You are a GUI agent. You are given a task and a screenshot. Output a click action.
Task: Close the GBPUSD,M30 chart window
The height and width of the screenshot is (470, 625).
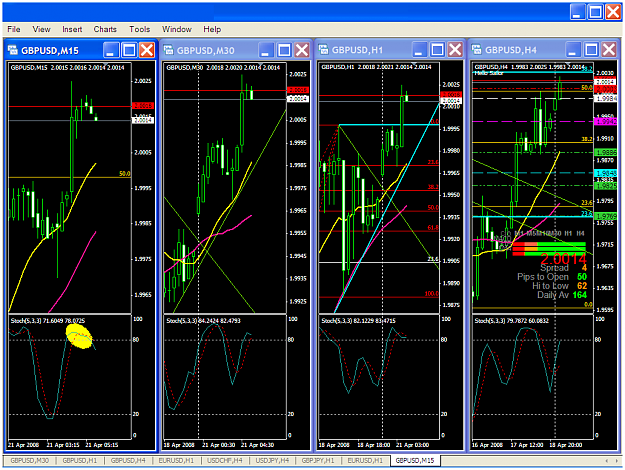pos(302,50)
